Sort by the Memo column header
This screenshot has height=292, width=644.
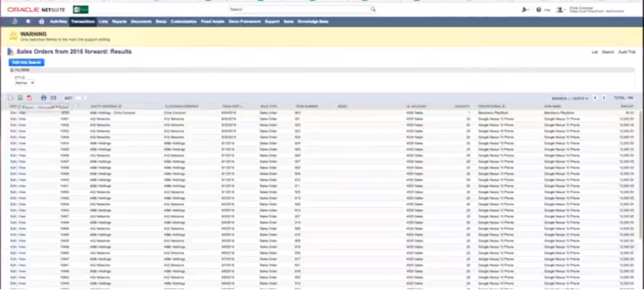(x=342, y=107)
